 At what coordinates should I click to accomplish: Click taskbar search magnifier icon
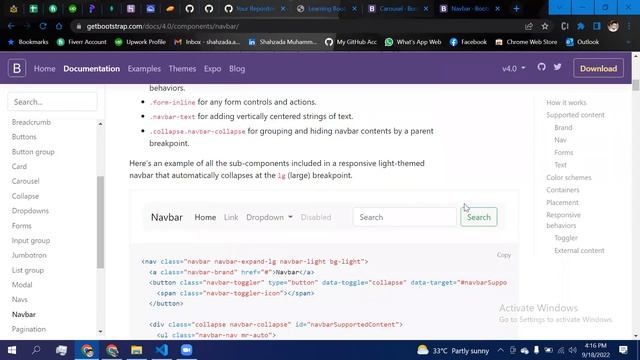(36, 350)
